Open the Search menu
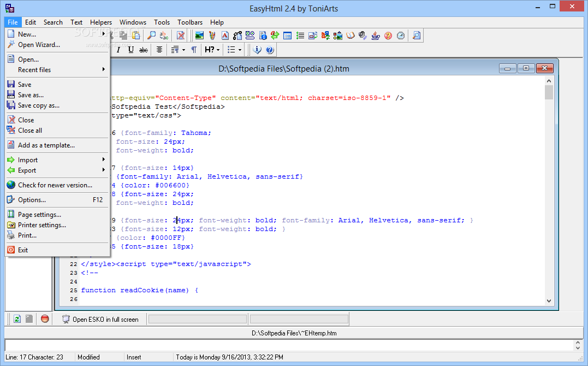Viewport: 588px width, 366px height. [x=53, y=22]
